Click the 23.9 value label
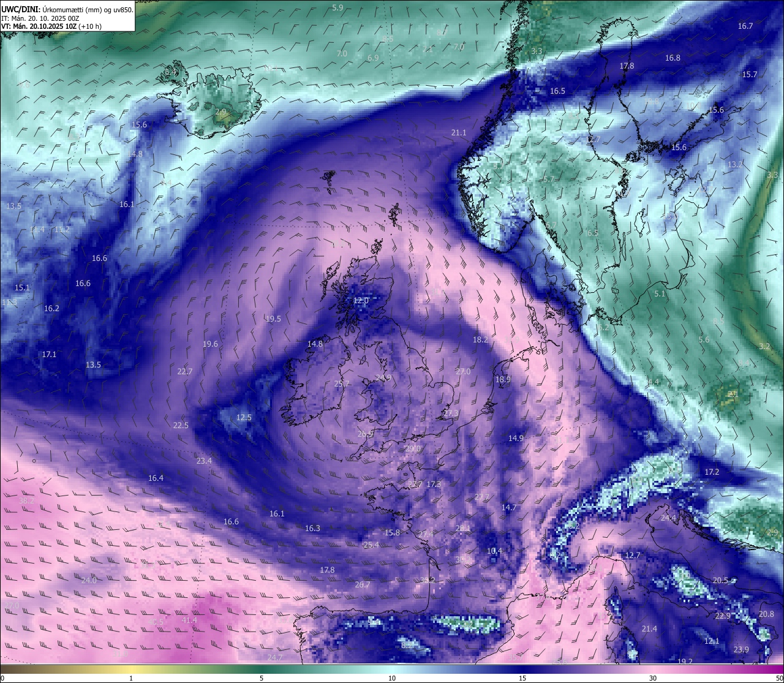The image size is (784, 683). point(741,649)
